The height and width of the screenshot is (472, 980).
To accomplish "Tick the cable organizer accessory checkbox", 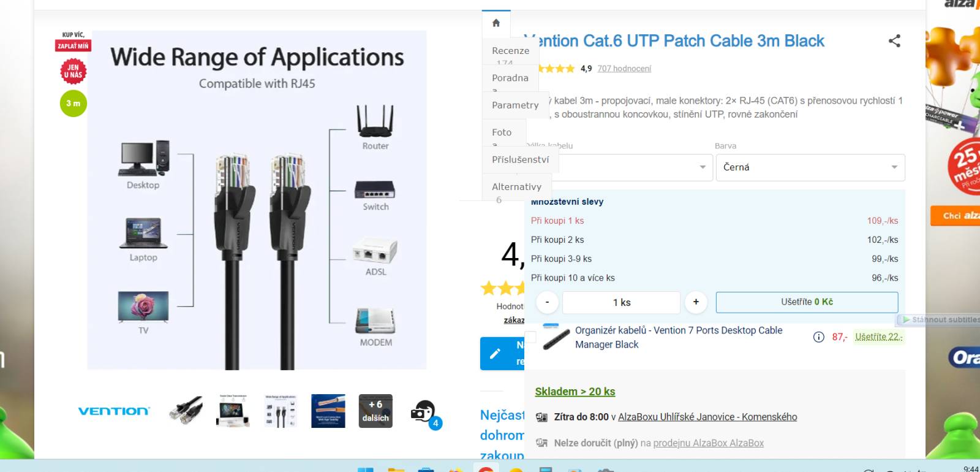I will [530, 337].
